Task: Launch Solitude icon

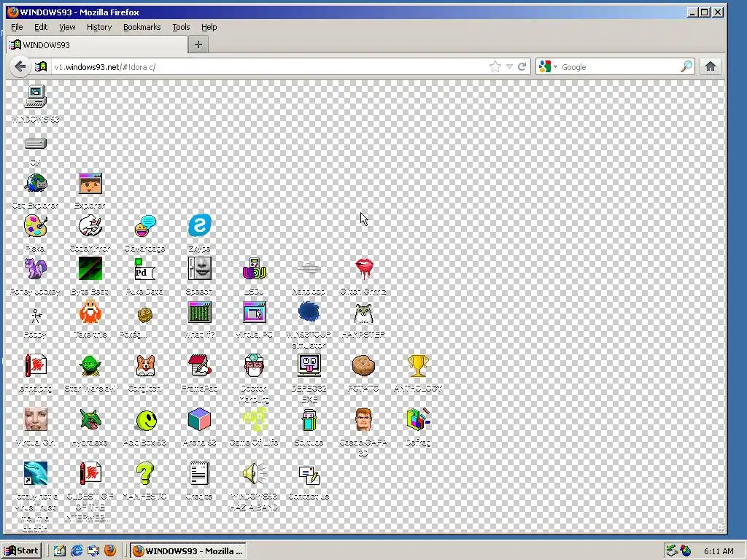Action: coord(309,419)
